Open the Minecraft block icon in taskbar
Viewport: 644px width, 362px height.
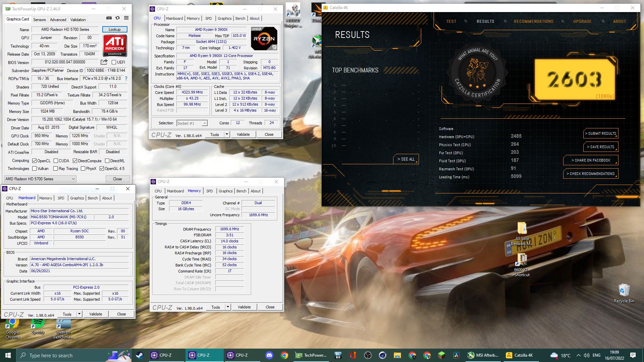(x=441, y=355)
